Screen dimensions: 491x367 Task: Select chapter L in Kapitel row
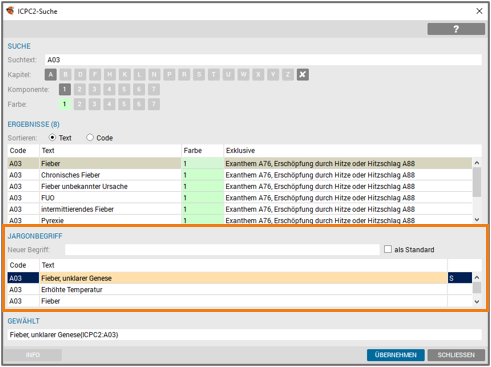139,74
